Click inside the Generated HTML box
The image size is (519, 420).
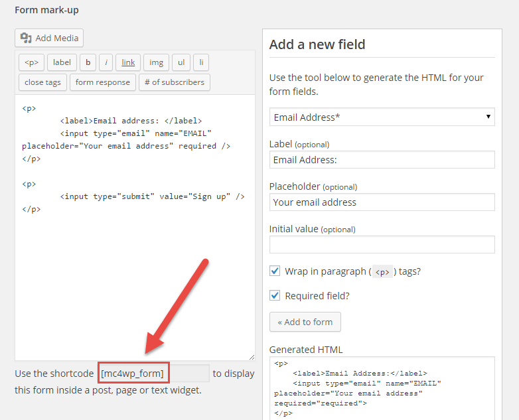tap(382, 388)
